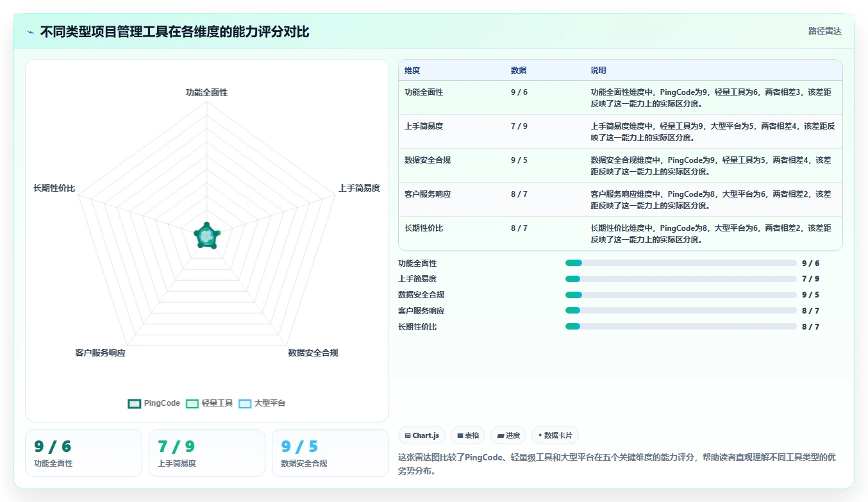Click the 客户服务响应 description text in the table
868x502 pixels.
711,199
